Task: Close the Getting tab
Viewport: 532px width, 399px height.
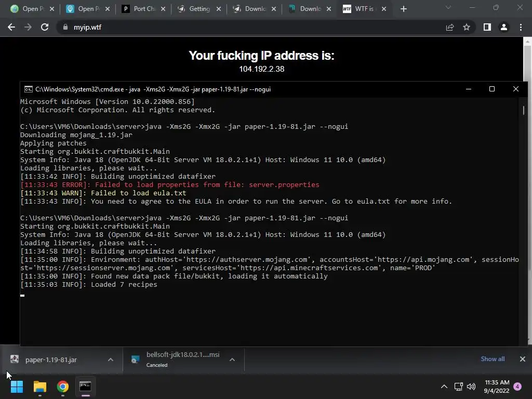Action: click(219, 9)
